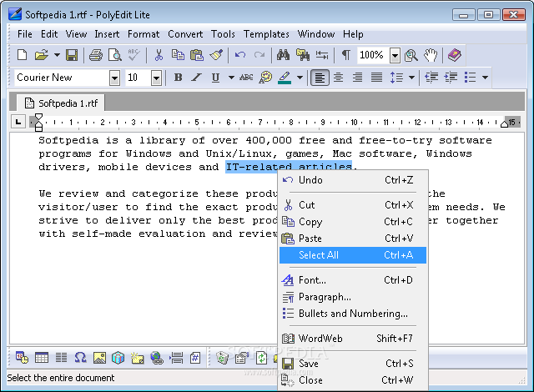The width and height of the screenshot is (534, 392).
Task: Click Paste in the context menu
Action: 353,239
